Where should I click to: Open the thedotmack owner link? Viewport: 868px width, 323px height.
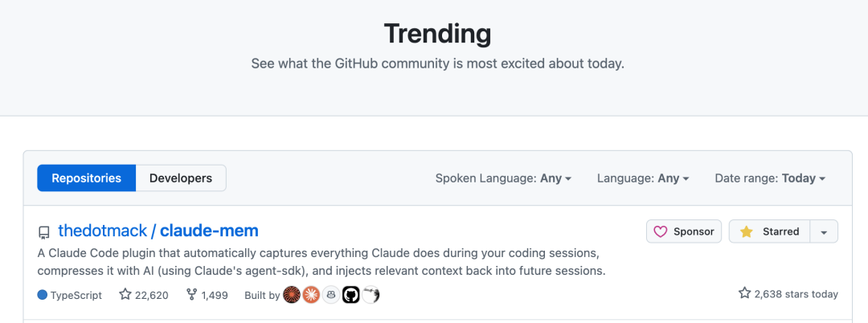[x=102, y=231]
